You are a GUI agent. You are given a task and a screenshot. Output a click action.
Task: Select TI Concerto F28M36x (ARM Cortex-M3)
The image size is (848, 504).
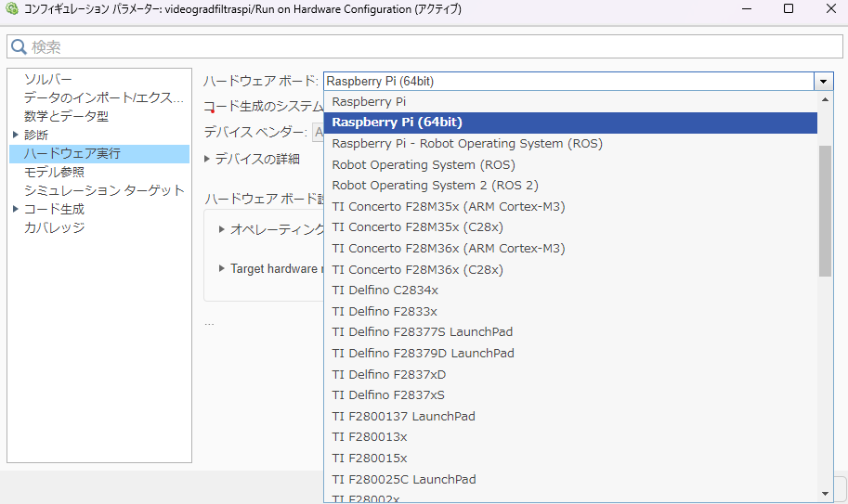570,249
